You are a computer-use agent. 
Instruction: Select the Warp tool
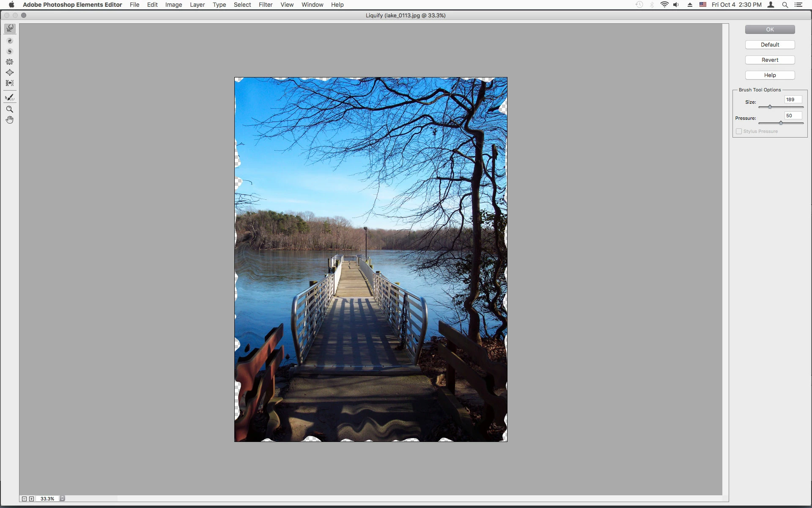coord(10,28)
